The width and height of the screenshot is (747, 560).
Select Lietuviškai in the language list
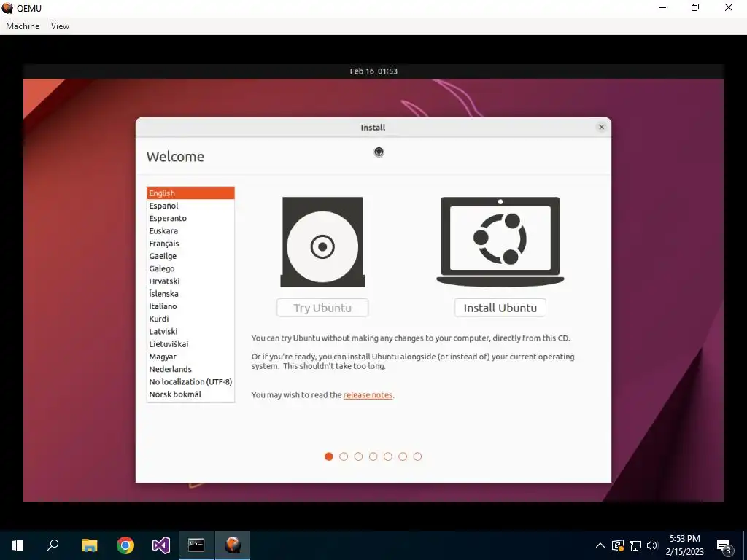pyautogui.click(x=190, y=344)
